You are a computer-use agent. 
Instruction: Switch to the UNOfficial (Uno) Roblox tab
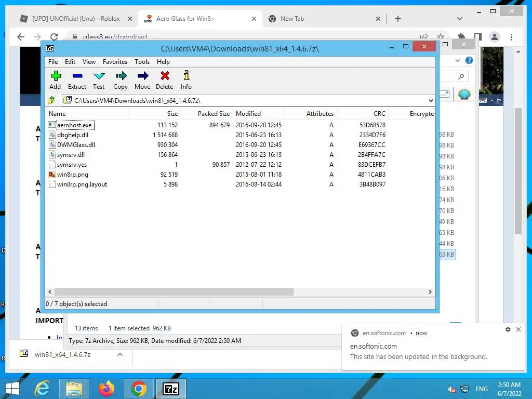pyautogui.click(x=75, y=19)
